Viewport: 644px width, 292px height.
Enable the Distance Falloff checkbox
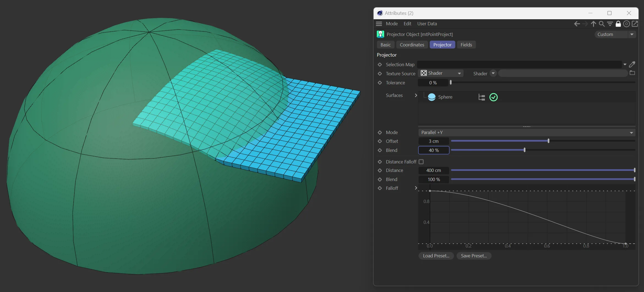click(x=421, y=162)
